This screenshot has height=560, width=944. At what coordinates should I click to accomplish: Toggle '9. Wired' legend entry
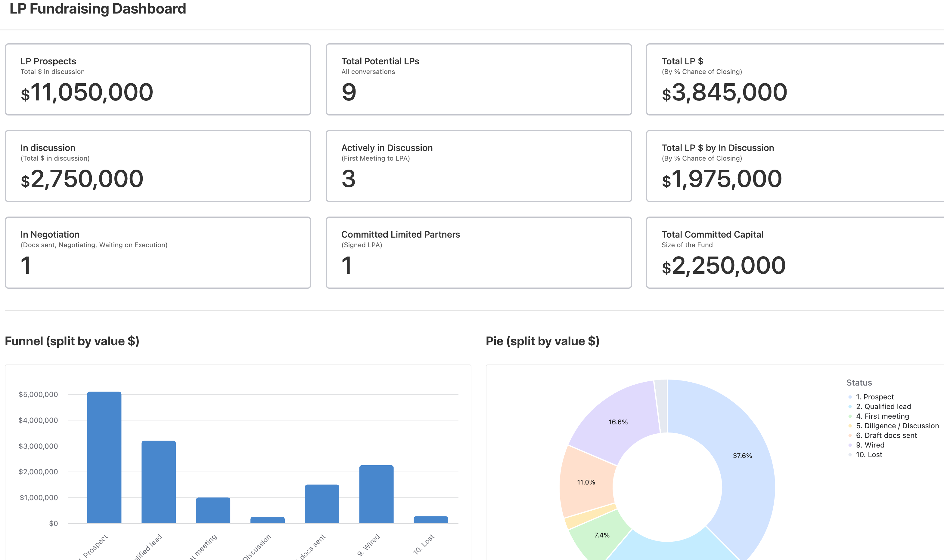[x=870, y=445]
